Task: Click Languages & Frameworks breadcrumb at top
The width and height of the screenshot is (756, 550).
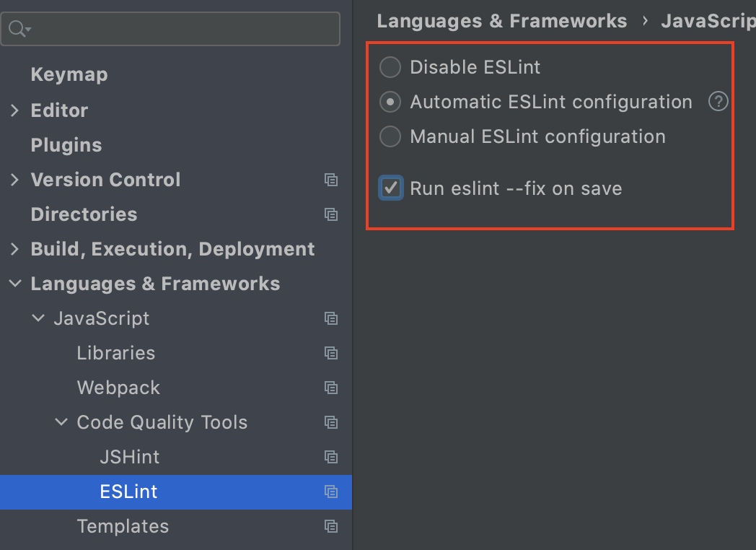Action: pos(502,21)
